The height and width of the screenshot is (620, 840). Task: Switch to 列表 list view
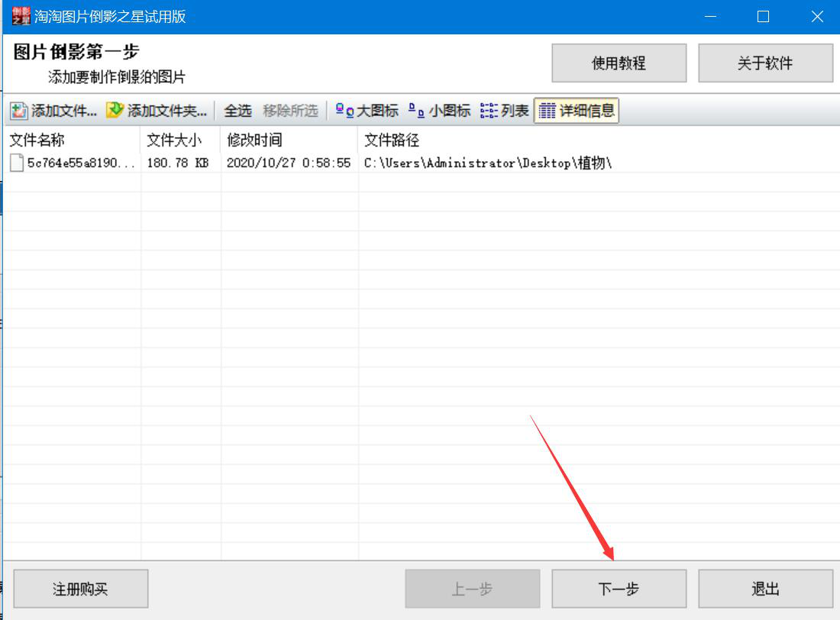(504, 111)
